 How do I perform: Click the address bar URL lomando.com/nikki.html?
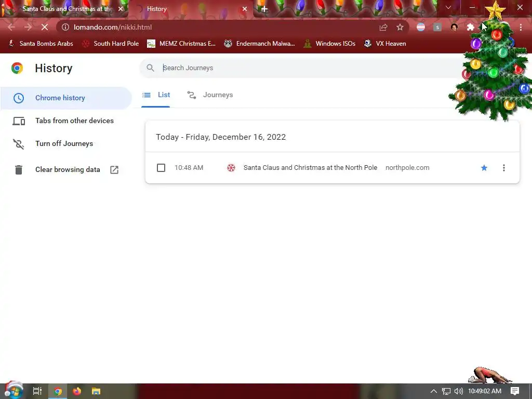[113, 27]
